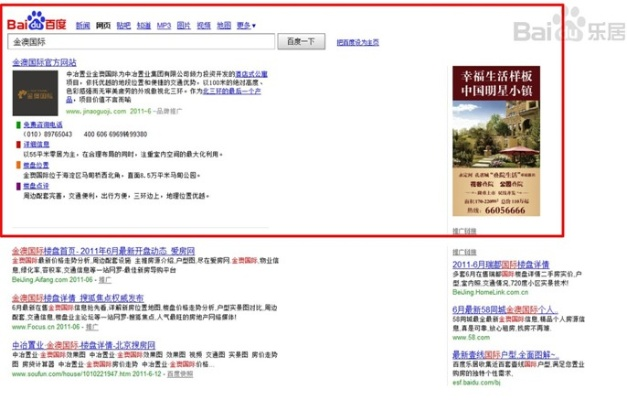Open the 爱房网 金澳国际楼盘首页 result
The height and width of the screenshot is (400, 627).
(x=103, y=251)
